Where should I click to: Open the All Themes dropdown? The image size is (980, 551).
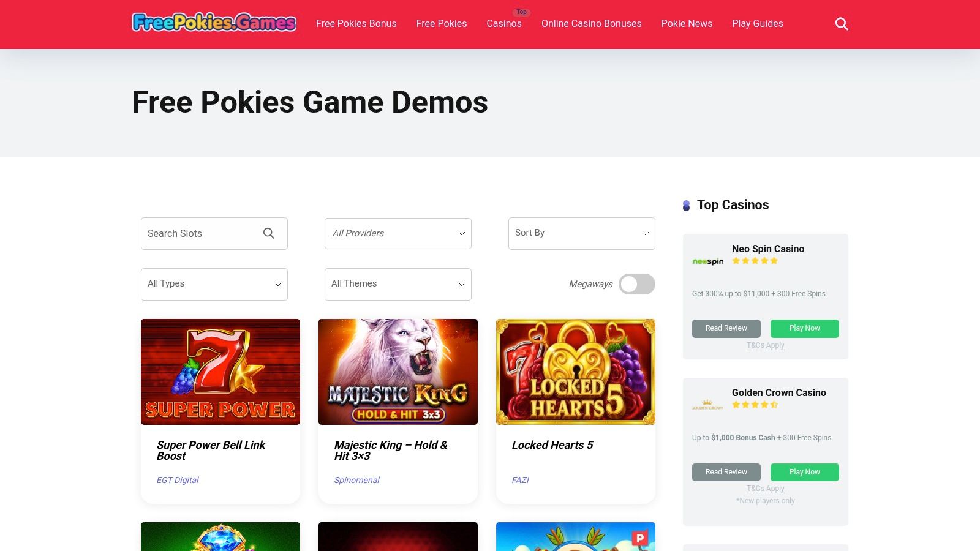coord(398,284)
